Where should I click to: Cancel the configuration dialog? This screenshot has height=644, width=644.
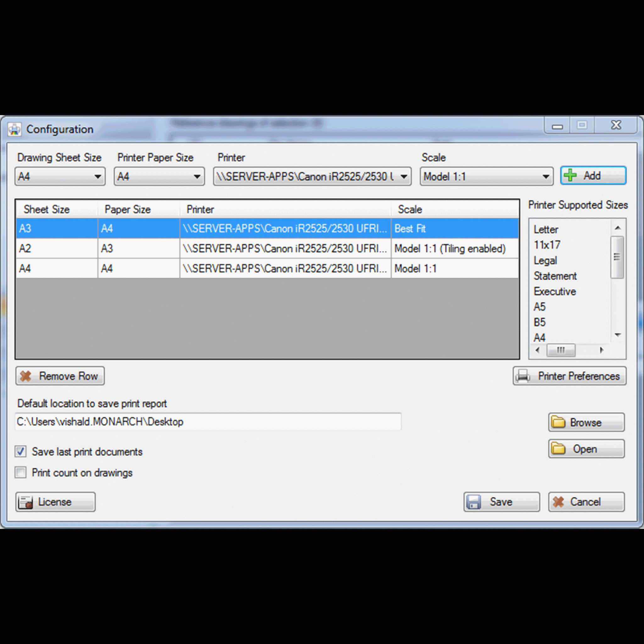point(586,502)
